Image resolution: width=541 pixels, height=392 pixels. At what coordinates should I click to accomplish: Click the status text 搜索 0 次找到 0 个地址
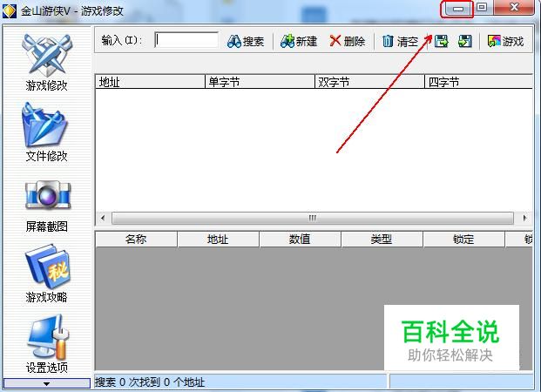[150, 382]
